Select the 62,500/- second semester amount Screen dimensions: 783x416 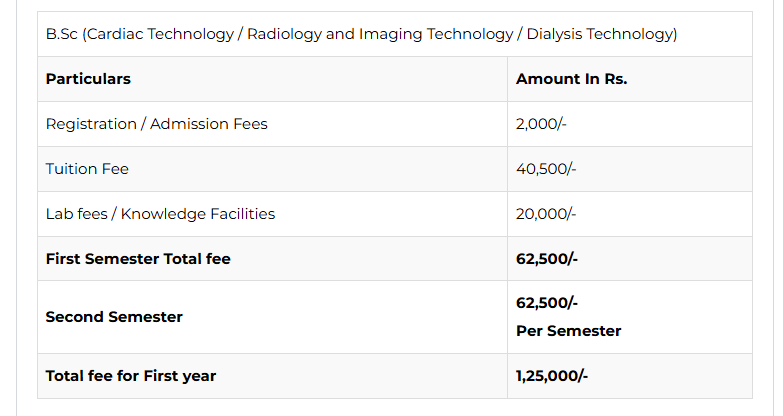point(547,303)
